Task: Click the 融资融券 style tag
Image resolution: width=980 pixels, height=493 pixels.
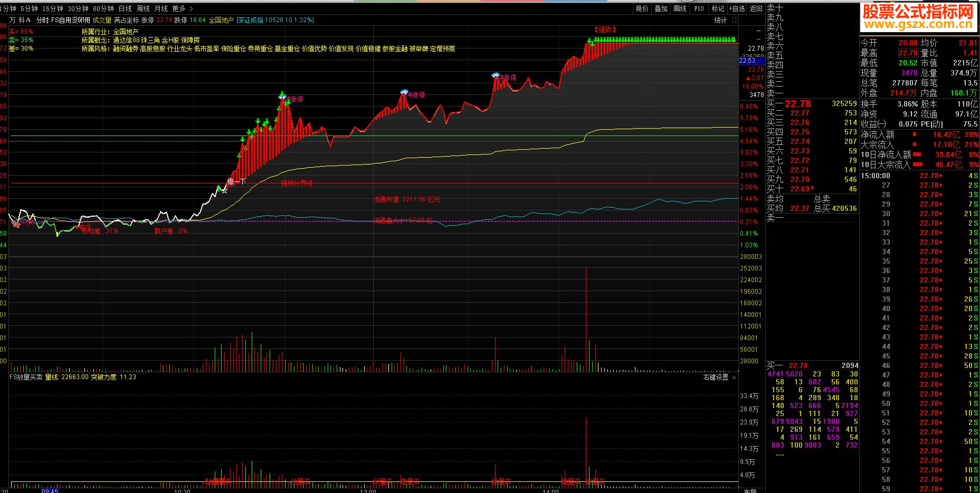Action: tap(126, 49)
